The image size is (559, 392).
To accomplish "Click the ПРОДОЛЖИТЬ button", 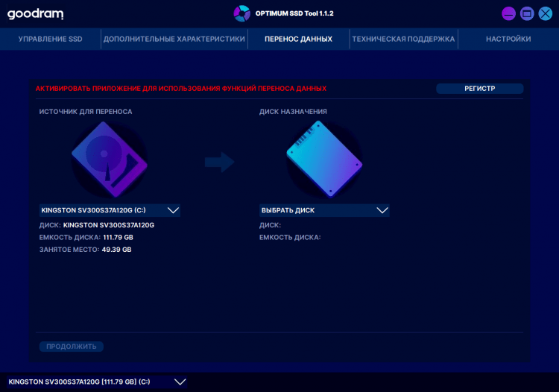I will click(72, 347).
